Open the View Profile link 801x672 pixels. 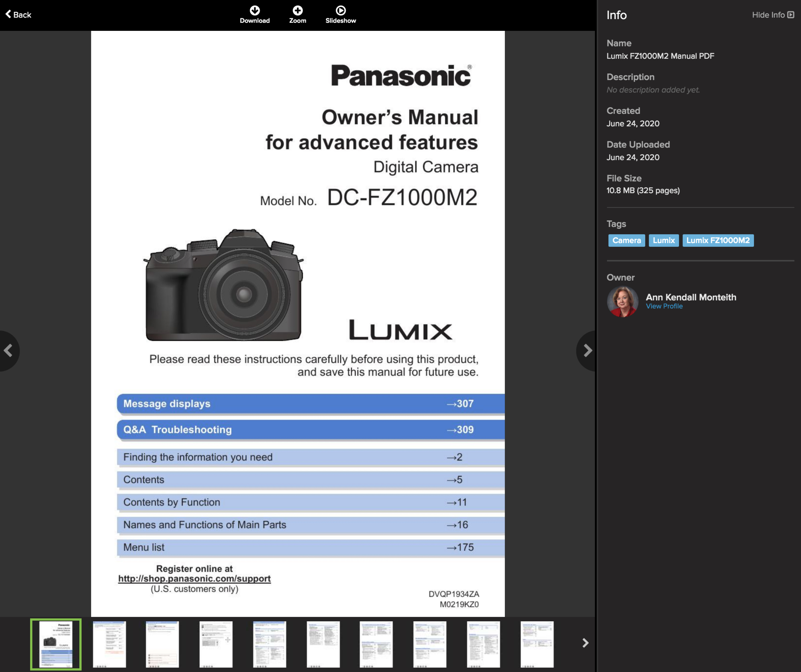pos(664,306)
